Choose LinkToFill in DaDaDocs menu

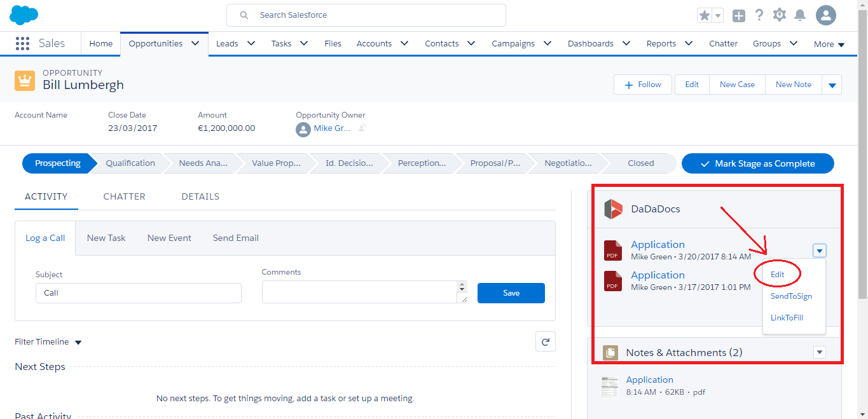tap(787, 317)
